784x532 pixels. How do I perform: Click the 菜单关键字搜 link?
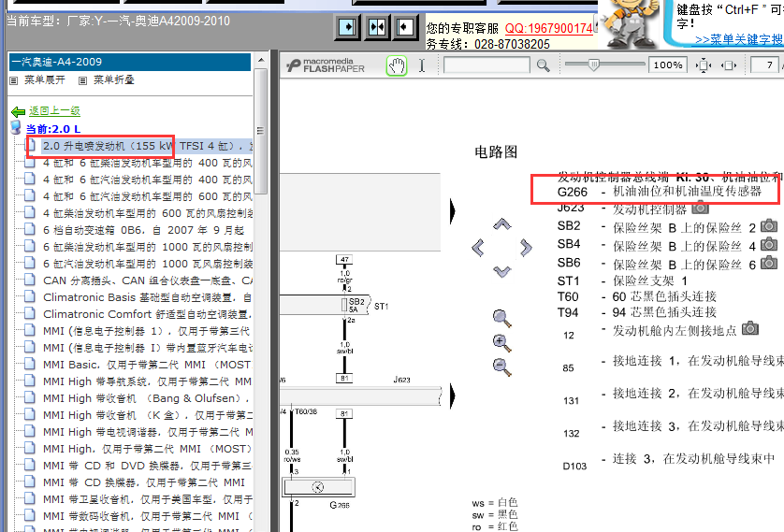click(x=738, y=40)
